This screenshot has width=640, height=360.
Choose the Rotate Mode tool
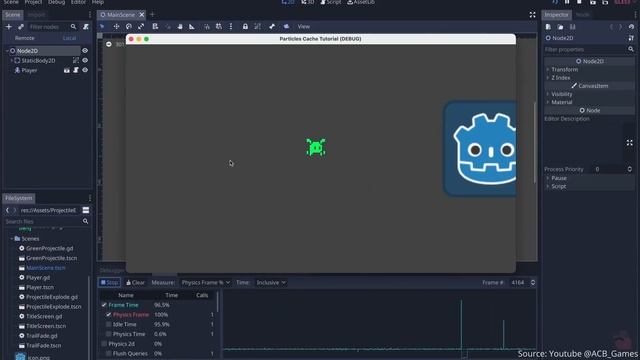[x=129, y=27]
